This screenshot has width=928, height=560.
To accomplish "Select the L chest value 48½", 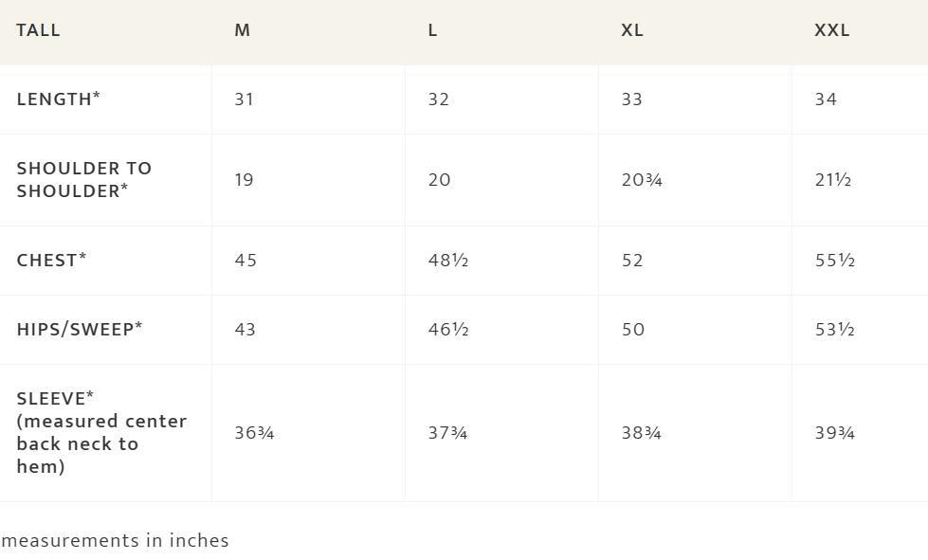I will (448, 261).
